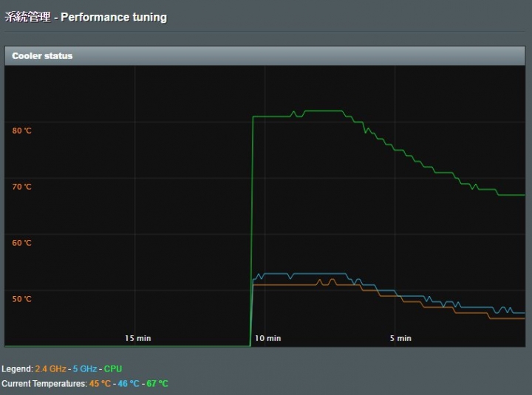Click the Performance tuning page title
This screenshot has width=532, height=395.
click(86, 17)
